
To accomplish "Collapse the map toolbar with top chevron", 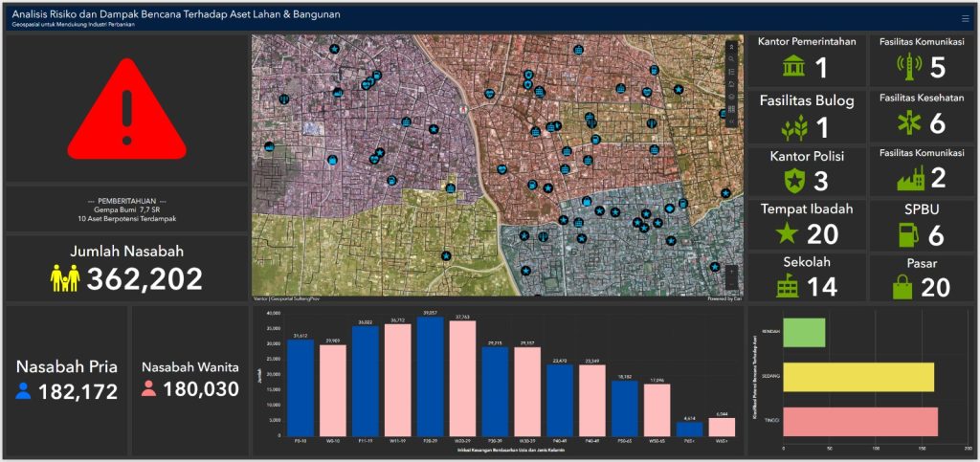I will pyautogui.click(x=731, y=46).
